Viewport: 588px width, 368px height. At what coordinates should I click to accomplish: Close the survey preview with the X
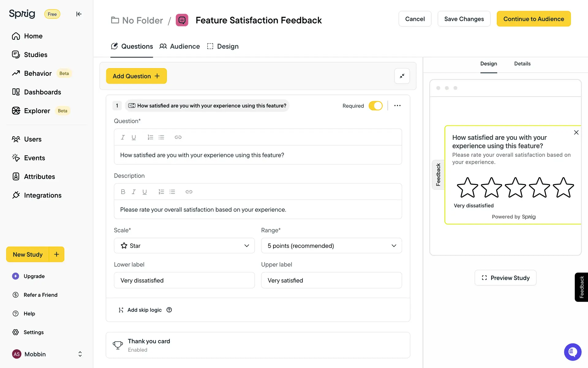point(576,132)
